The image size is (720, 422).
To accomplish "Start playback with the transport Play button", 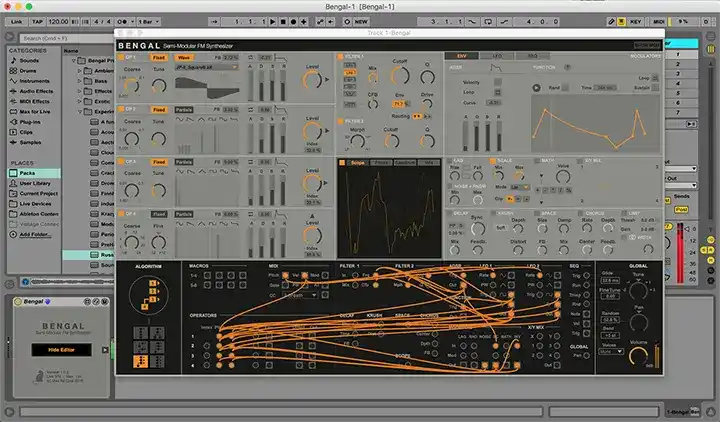I will coord(273,22).
